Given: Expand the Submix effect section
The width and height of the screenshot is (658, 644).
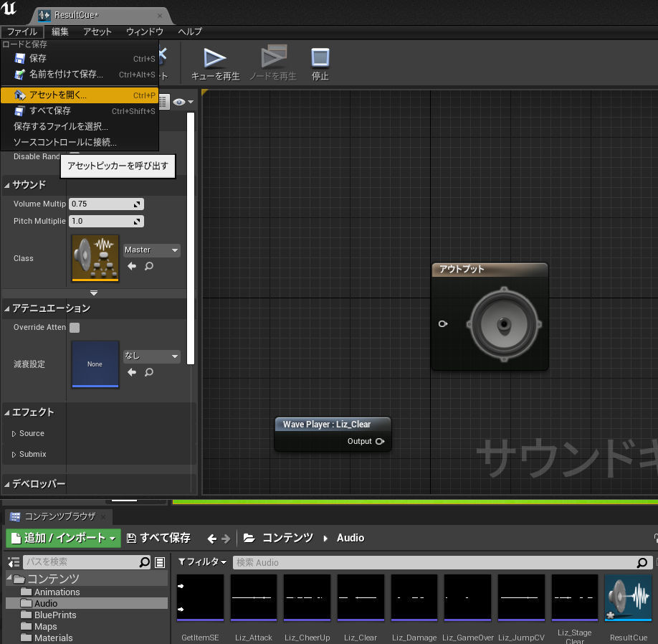Looking at the screenshot, I should (14, 454).
